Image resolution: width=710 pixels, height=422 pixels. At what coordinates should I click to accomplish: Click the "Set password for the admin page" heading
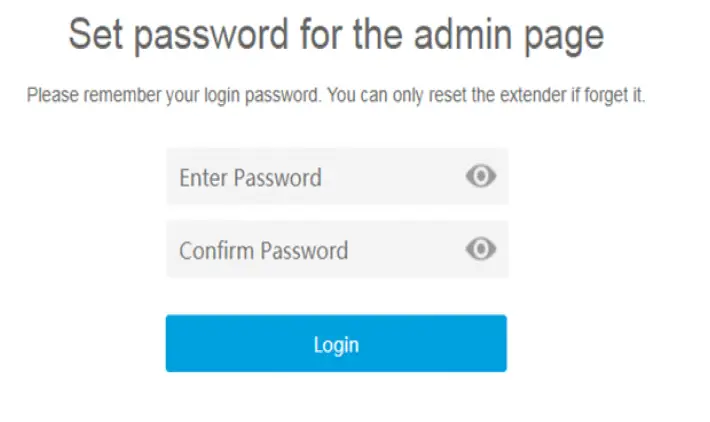point(336,36)
